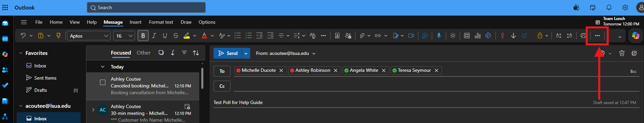Apply underline formatting
The width and height of the screenshot is (644, 123).
165,36
